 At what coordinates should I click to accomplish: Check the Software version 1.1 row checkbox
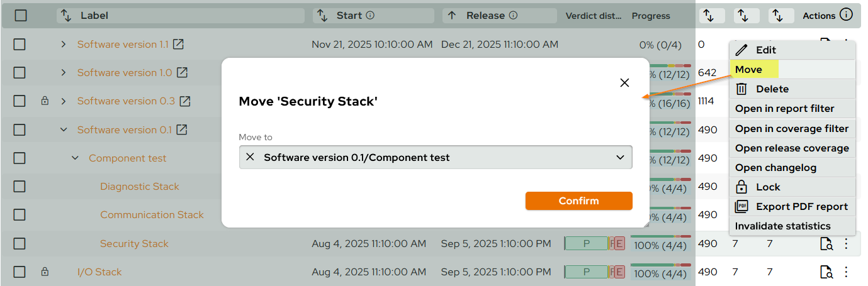20,44
